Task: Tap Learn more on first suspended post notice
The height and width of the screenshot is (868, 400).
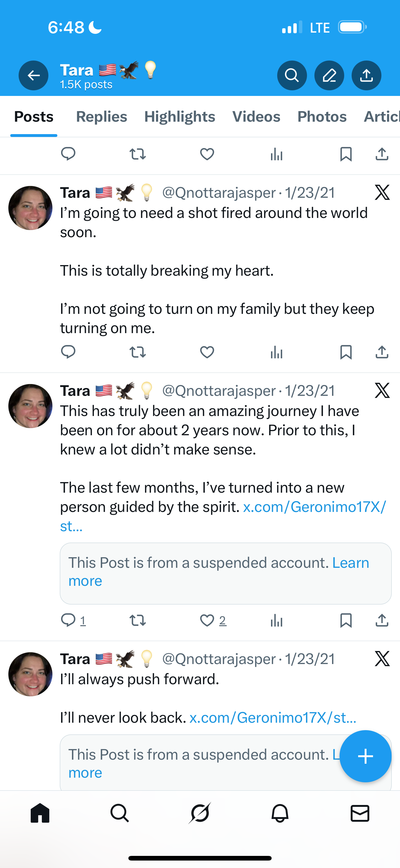Action: tap(350, 563)
